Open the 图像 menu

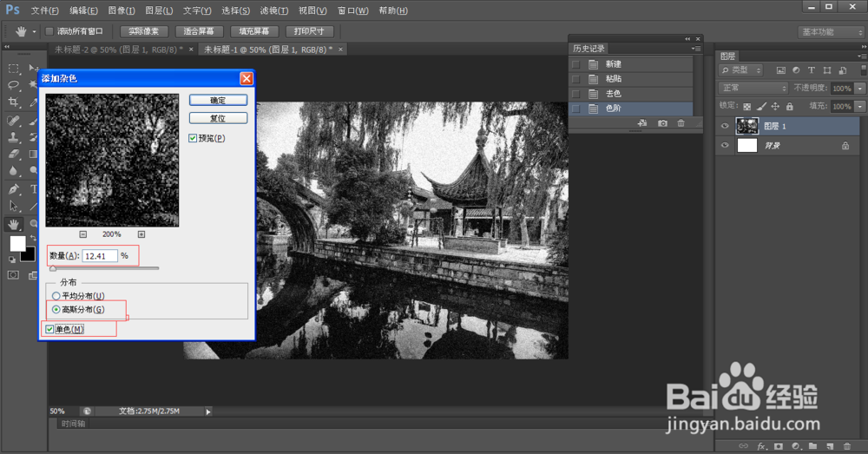pyautogui.click(x=122, y=10)
